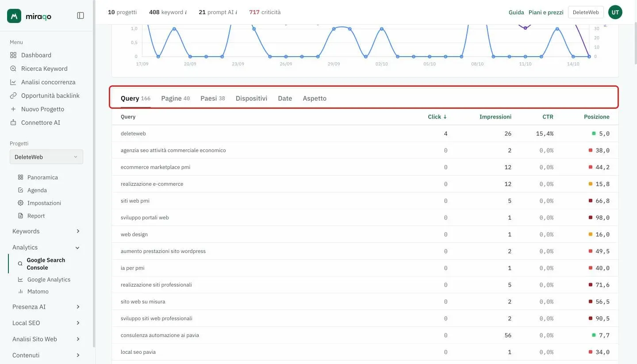Screen dimensions: 637x364
Task: Collapse the sidebar panel icon
Action: [x=81, y=15]
